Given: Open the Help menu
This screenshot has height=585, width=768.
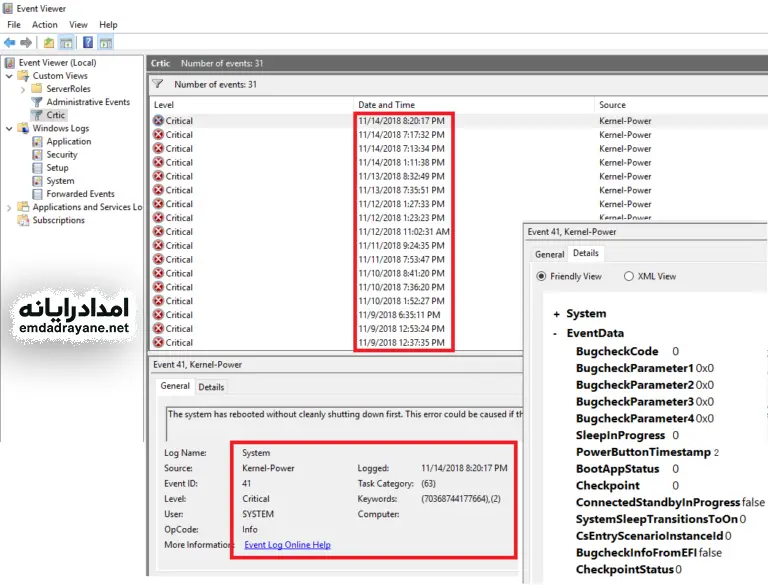Looking at the screenshot, I should 108,24.
